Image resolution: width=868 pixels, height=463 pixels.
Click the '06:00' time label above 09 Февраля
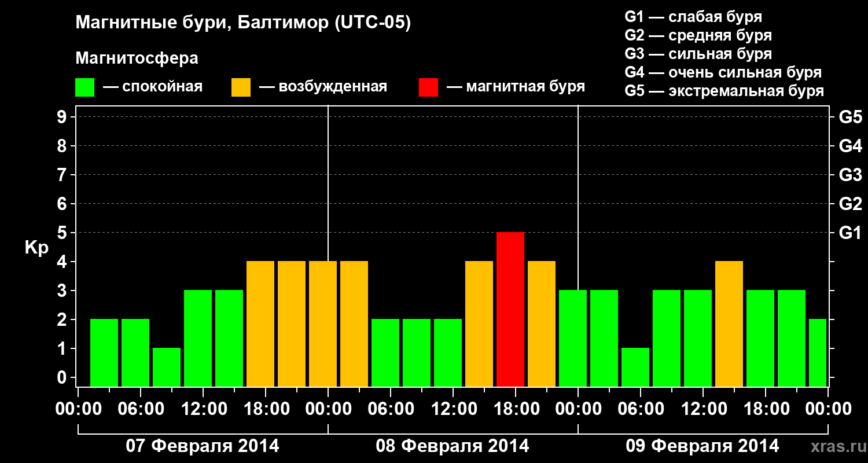click(x=641, y=409)
